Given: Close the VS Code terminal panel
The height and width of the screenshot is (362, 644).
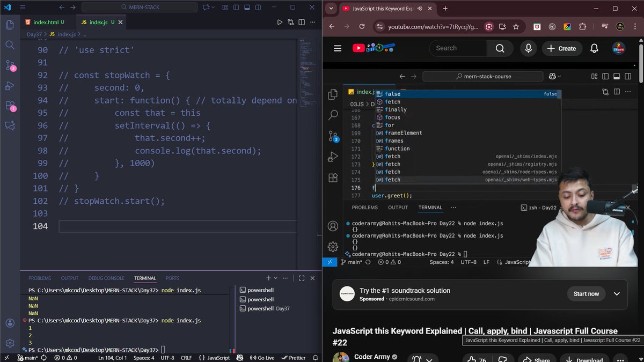Looking at the screenshot, I should click(x=313, y=278).
